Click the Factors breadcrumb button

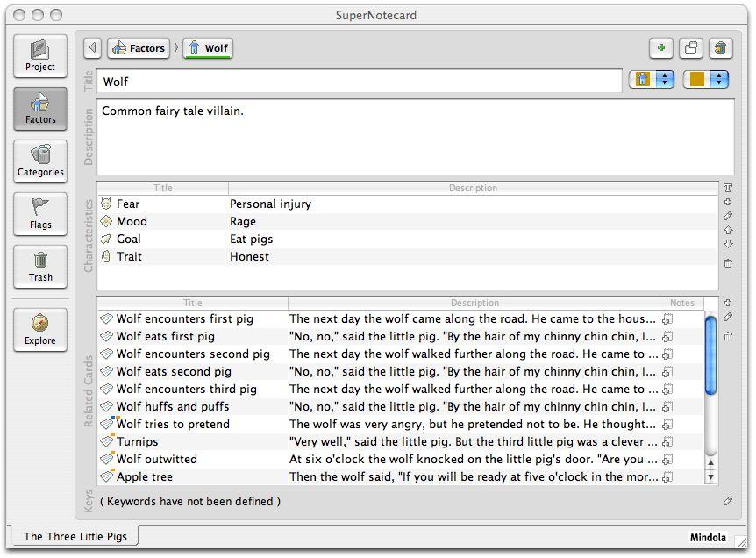tap(139, 47)
